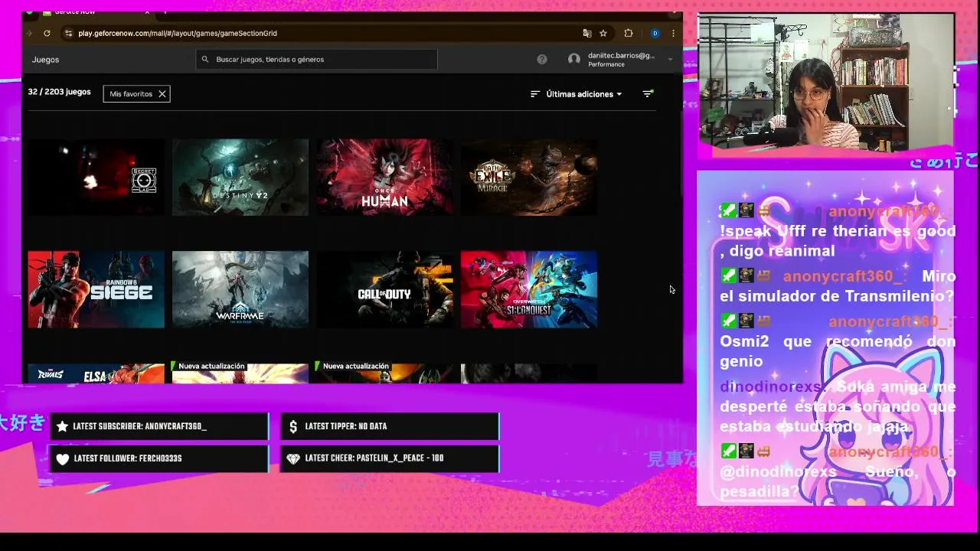Expand the account dropdown arrow
Viewport: 980px width, 551px height.
tap(670, 60)
